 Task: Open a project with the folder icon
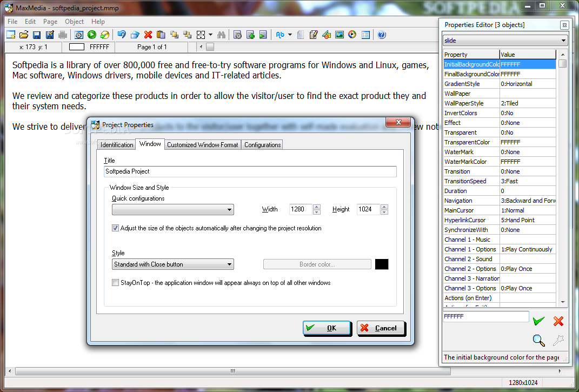pyautogui.click(x=24, y=35)
